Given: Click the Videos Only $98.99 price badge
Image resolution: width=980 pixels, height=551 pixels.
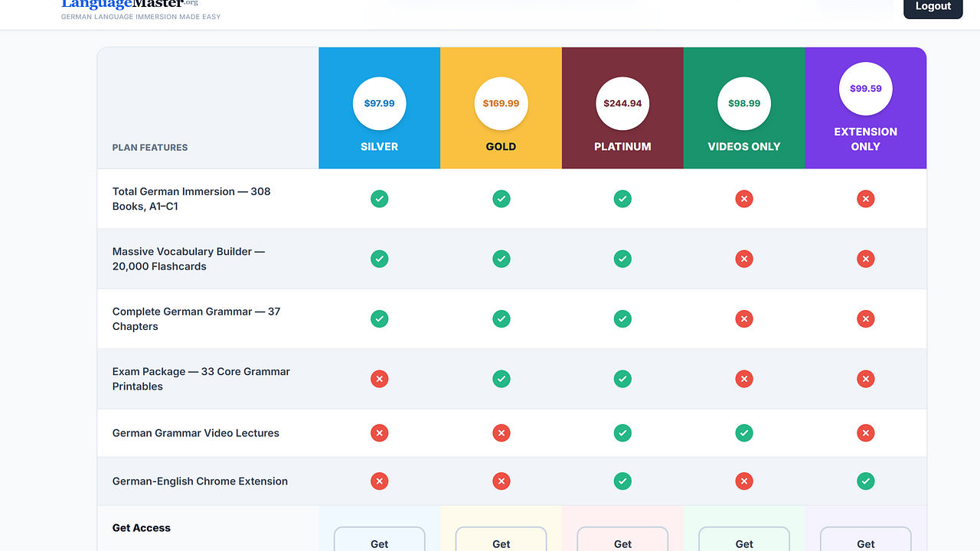Looking at the screenshot, I should (x=744, y=103).
